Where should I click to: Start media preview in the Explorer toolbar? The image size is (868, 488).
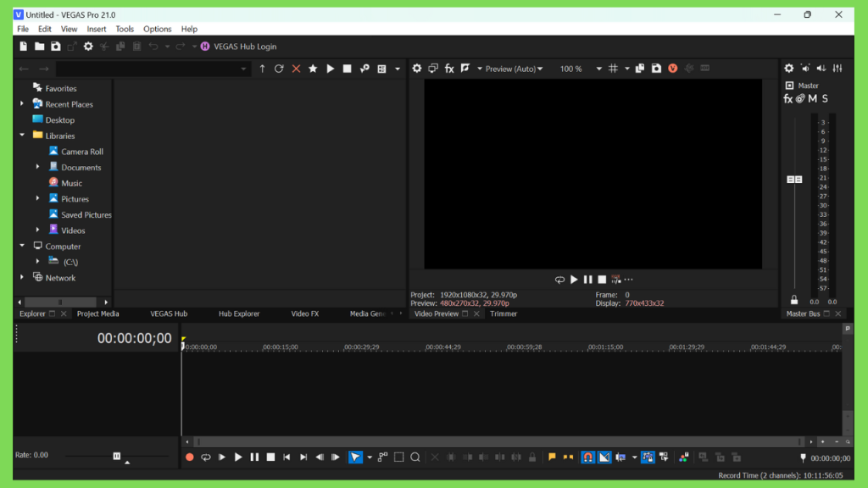pos(330,69)
